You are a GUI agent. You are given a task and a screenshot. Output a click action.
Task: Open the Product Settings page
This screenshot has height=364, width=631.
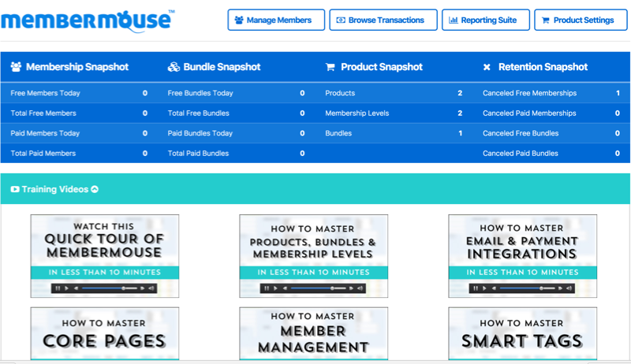click(581, 20)
